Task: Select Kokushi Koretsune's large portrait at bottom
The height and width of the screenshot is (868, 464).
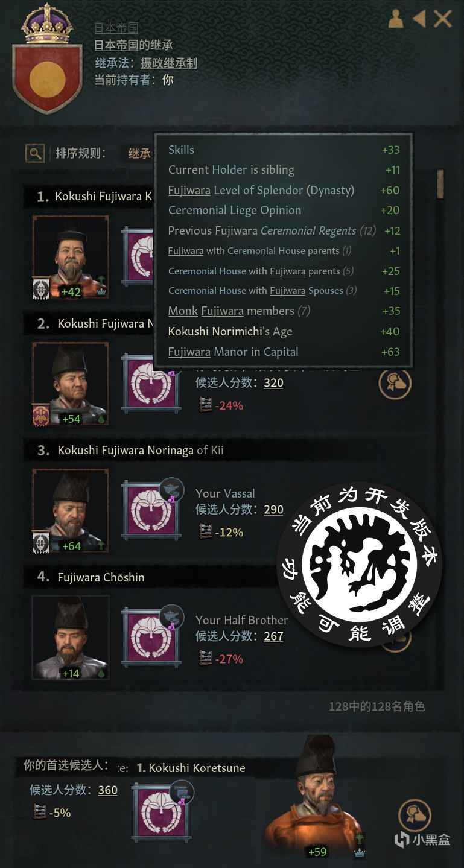Action: tap(314, 796)
